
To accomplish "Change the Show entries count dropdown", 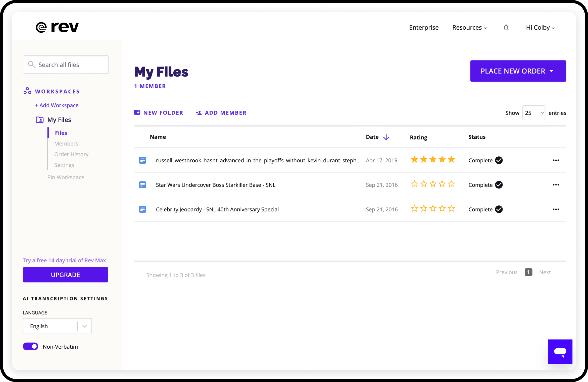I will pyautogui.click(x=534, y=113).
